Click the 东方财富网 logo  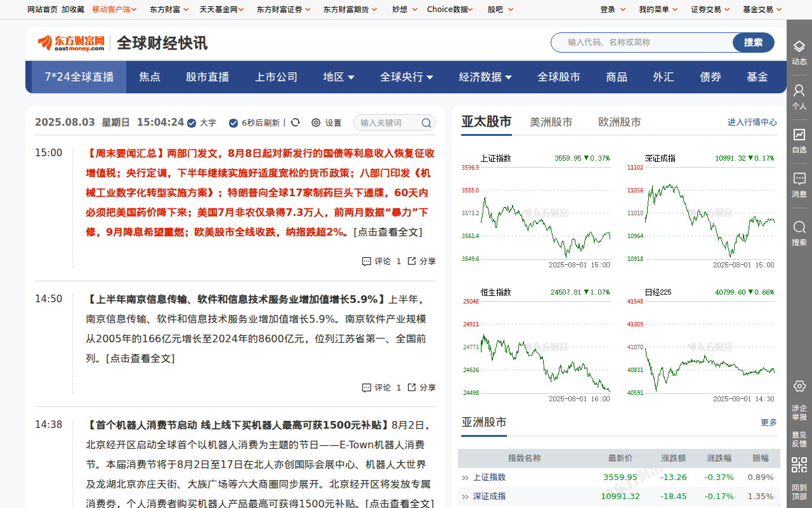[71, 43]
